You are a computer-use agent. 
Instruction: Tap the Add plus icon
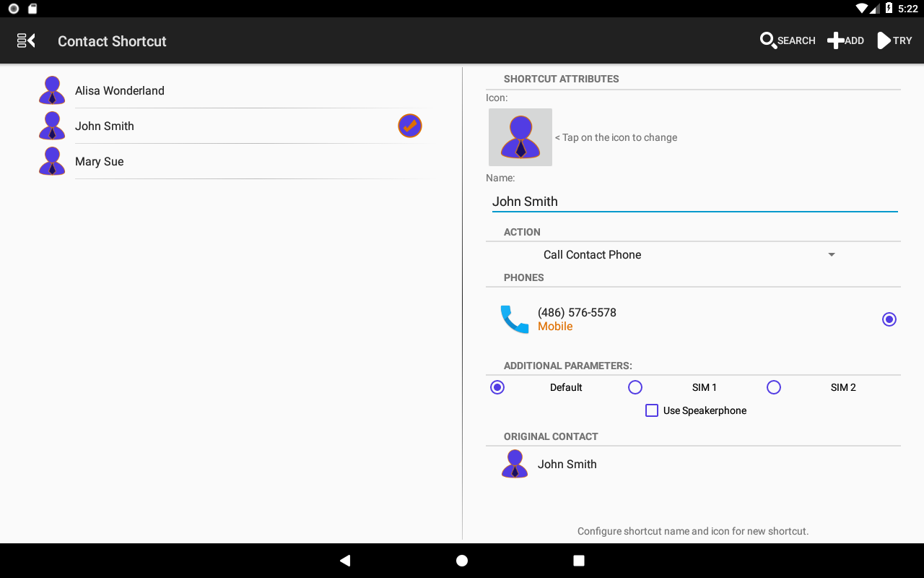pos(835,40)
